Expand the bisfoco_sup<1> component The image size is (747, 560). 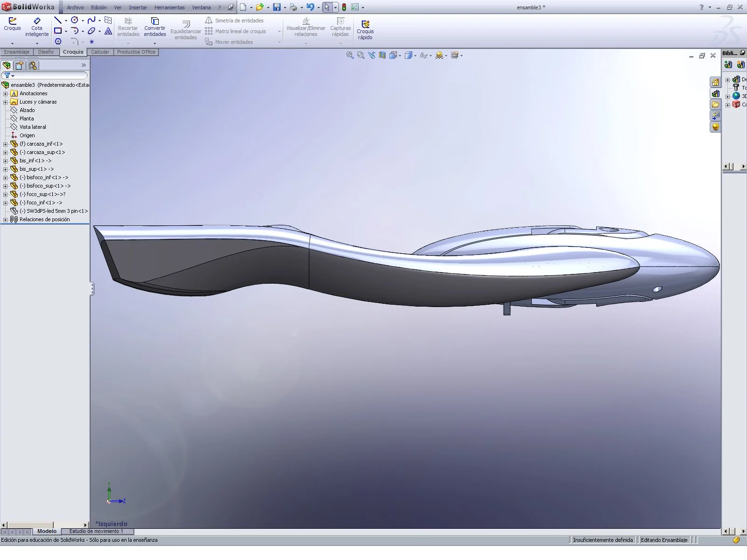pos(5,186)
